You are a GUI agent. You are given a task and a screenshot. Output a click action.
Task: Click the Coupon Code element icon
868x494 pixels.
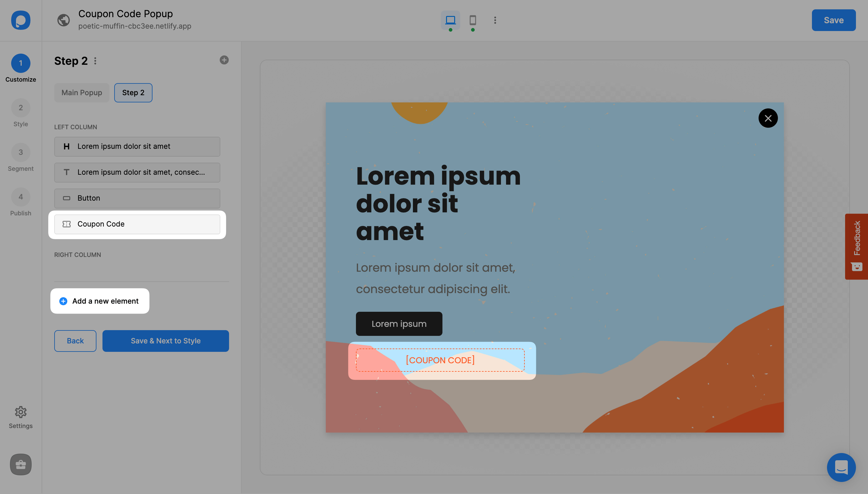[x=66, y=224]
